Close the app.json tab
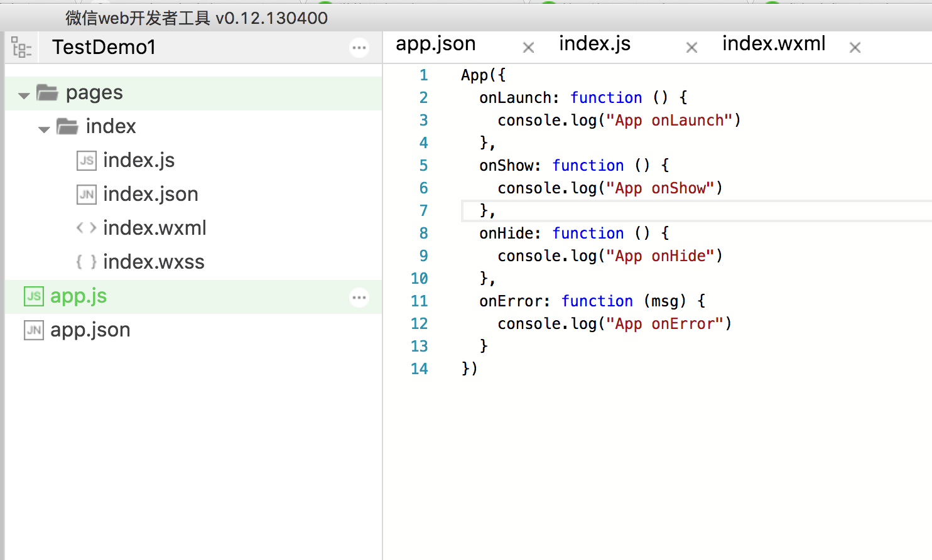The height and width of the screenshot is (560, 932). (x=529, y=48)
